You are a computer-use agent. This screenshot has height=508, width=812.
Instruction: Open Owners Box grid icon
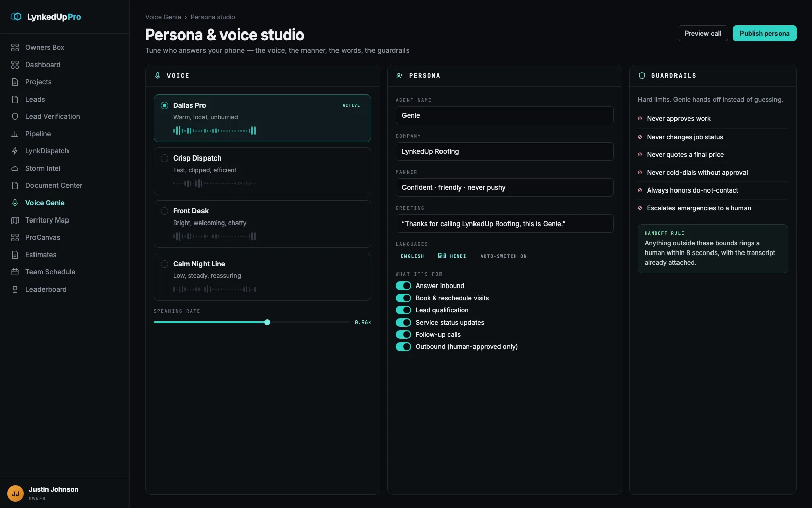pyautogui.click(x=15, y=47)
